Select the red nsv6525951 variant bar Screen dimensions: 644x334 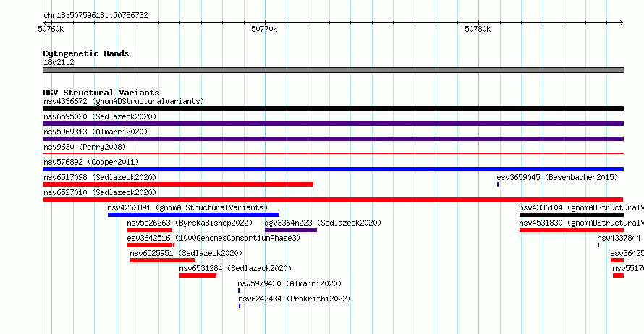pyautogui.click(x=162, y=260)
